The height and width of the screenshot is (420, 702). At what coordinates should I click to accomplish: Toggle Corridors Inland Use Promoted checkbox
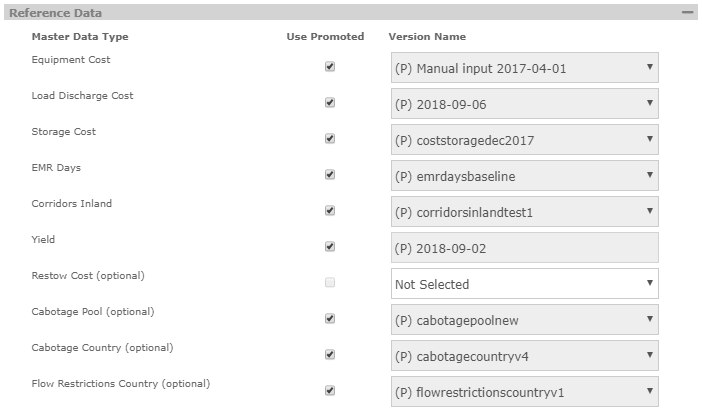[330, 211]
